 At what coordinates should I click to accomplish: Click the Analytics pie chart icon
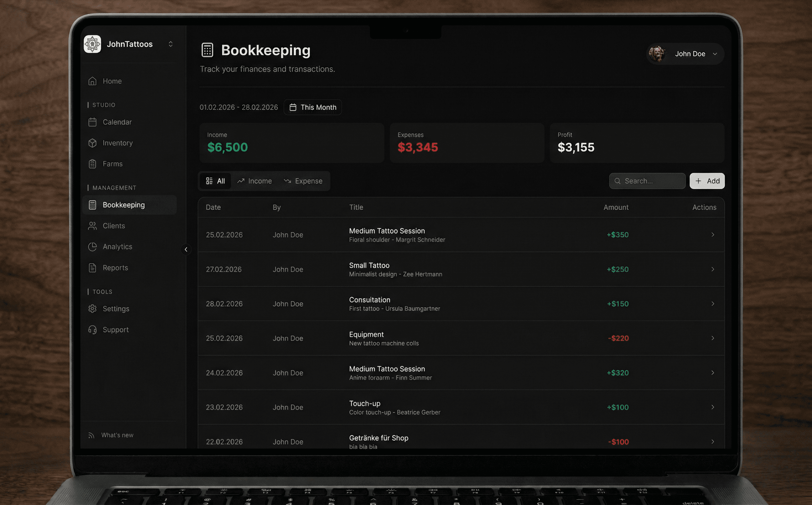click(93, 247)
